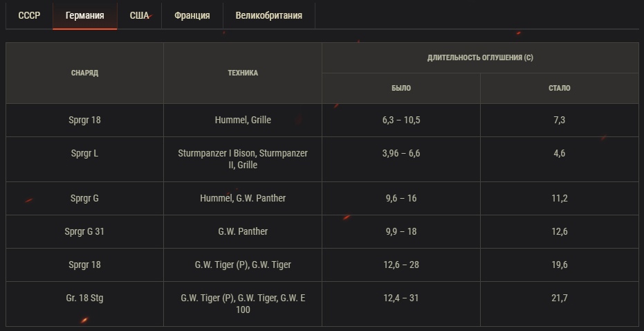The height and width of the screenshot is (331, 644).
Task: Click the Hummel, G.W. Panther cell
Action: click(x=242, y=198)
